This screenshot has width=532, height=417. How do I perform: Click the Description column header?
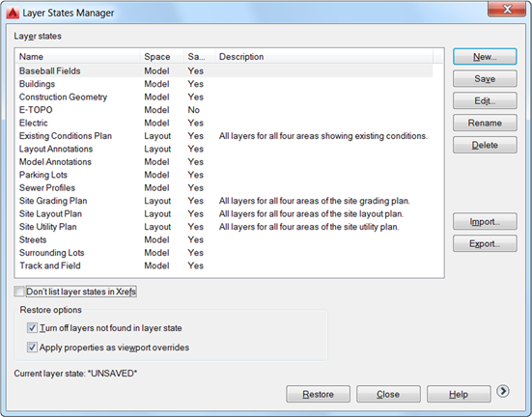[x=324, y=57]
